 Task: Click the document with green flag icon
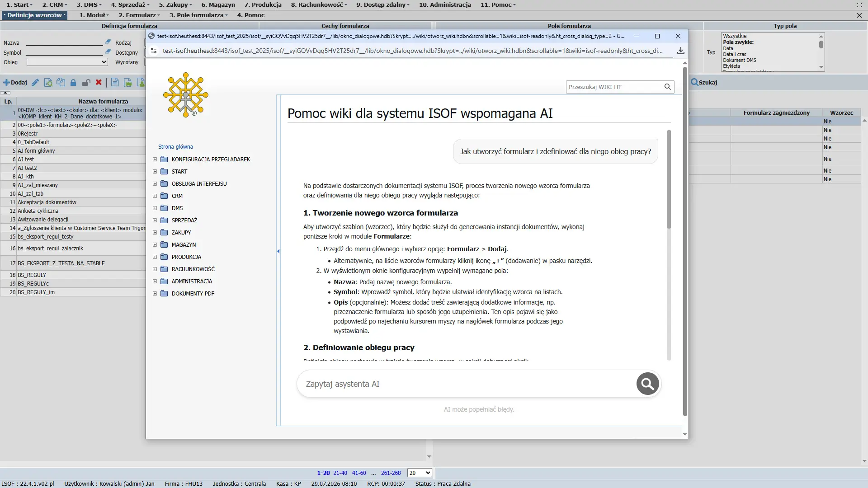[128, 83]
